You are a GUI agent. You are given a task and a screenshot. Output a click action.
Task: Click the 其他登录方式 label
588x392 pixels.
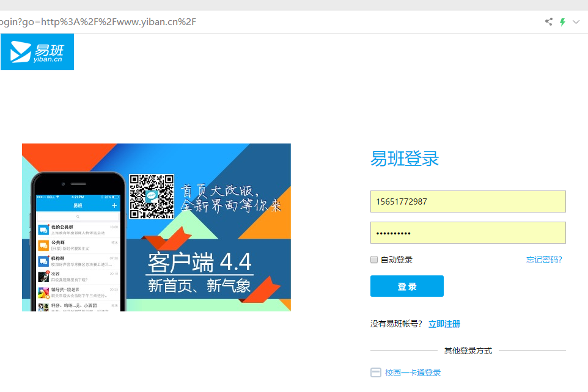click(468, 350)
